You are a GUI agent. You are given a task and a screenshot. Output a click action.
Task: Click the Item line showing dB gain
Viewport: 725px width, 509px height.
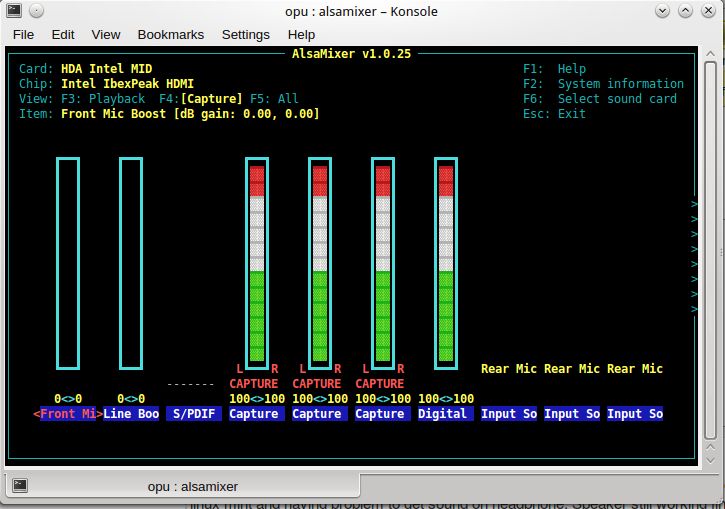tap(169, 114)
